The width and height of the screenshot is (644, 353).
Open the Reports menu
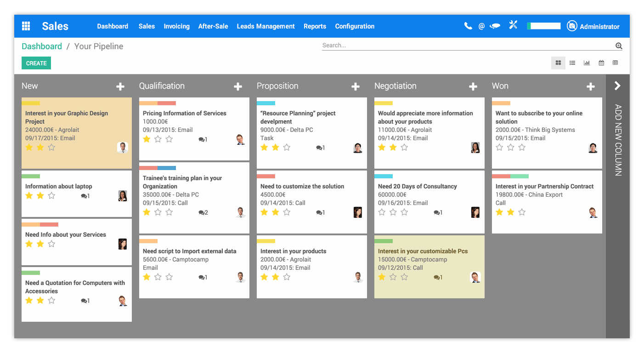click(x=315, y=26)
